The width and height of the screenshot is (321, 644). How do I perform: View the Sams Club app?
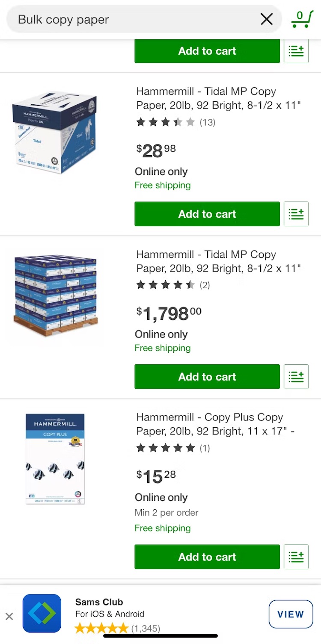[x=291, y=614]
